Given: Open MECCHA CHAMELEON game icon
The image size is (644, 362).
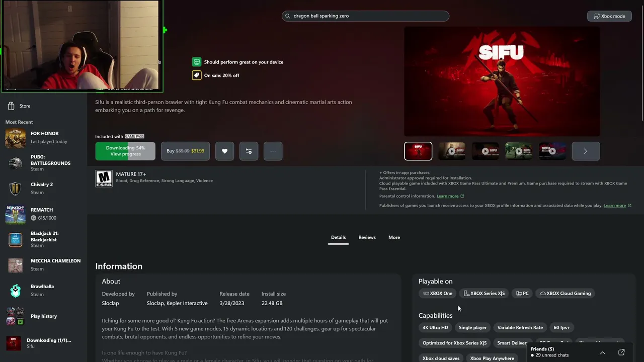Looking at the screenshot, I should click(16, 265).
